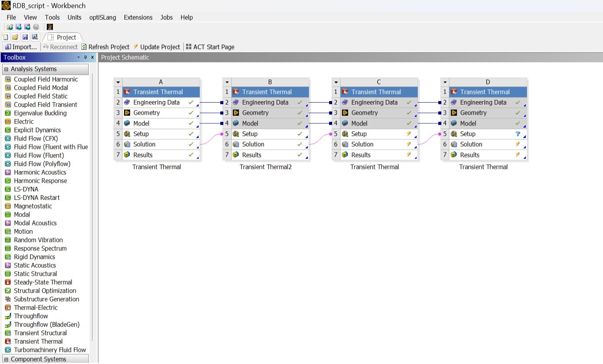Open the Extensions menu
The height and width of the screenshot is (364, 603).
point(138,17)
